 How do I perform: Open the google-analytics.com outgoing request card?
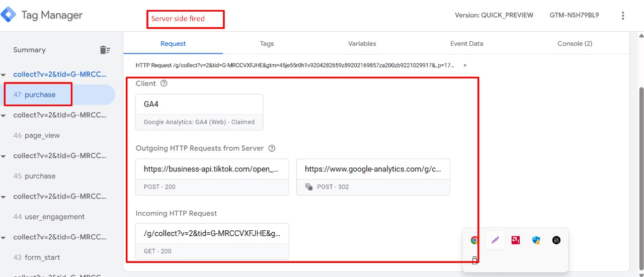(373, 177)
